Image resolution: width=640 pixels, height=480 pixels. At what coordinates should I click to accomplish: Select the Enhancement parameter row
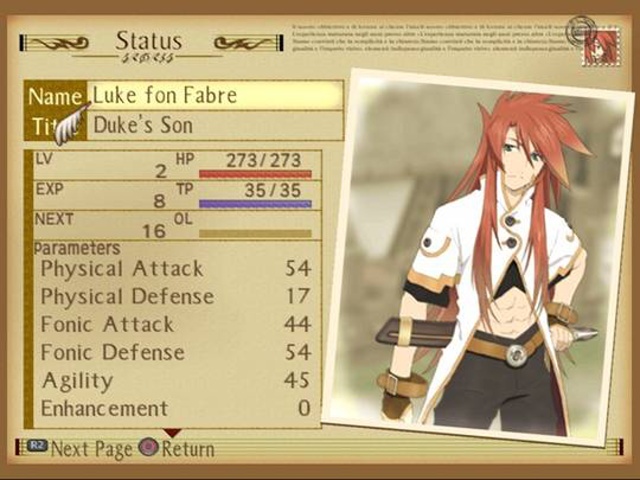click(x=176, y=408)
